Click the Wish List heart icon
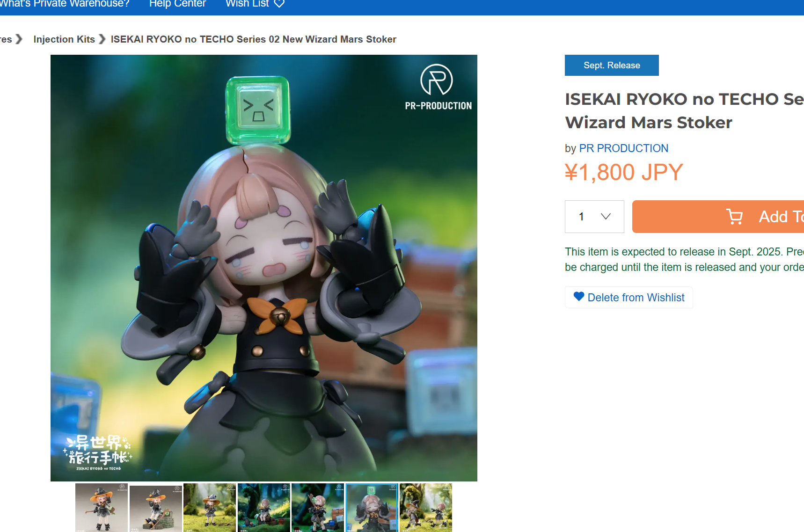Image resolution: width=804 pixels, height=532 pixels. 279,4
